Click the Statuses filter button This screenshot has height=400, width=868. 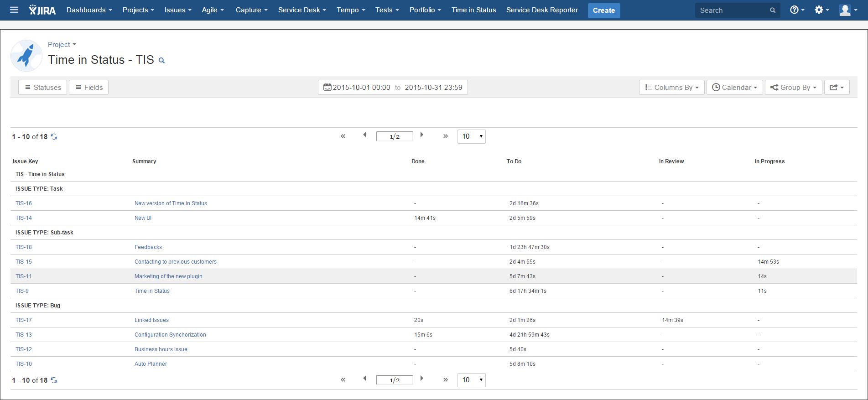43,88
